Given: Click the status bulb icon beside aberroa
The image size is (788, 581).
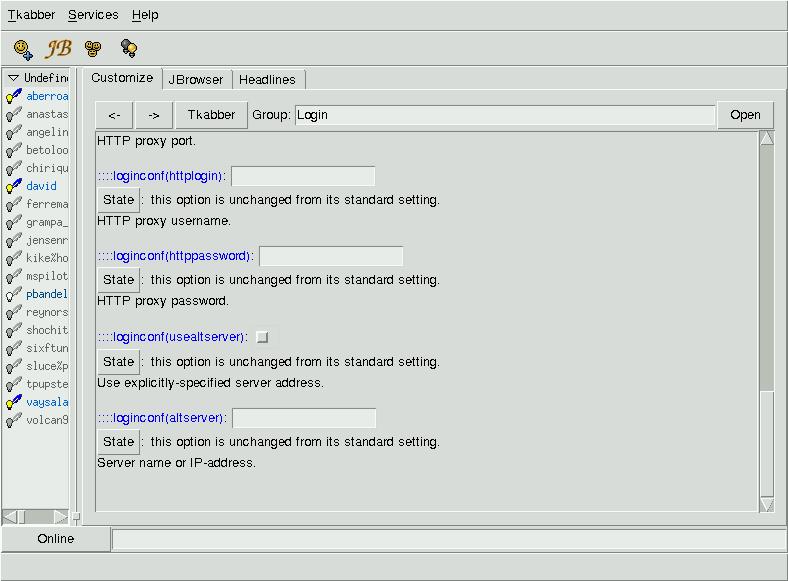Looking at the screenshot, I should [14, 96].
